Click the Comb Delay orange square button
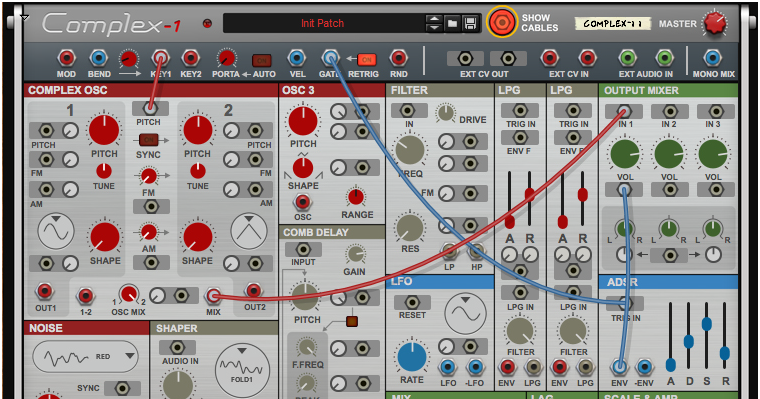The width and height of the screenshot is (760, 399). (352, 321)
